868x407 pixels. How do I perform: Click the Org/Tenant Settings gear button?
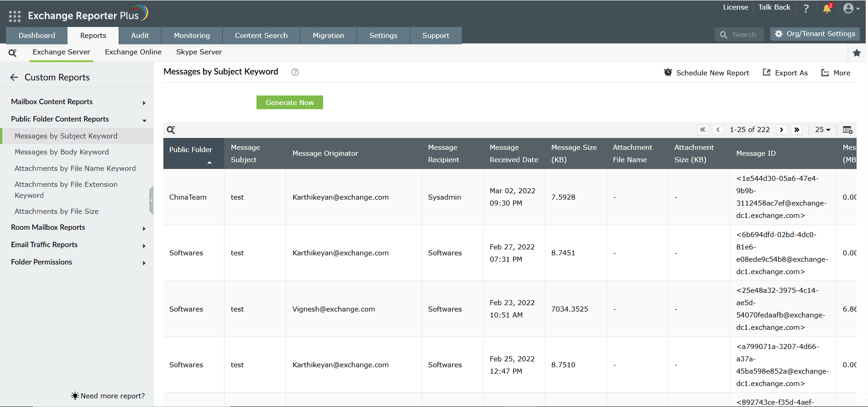point(815,34)
